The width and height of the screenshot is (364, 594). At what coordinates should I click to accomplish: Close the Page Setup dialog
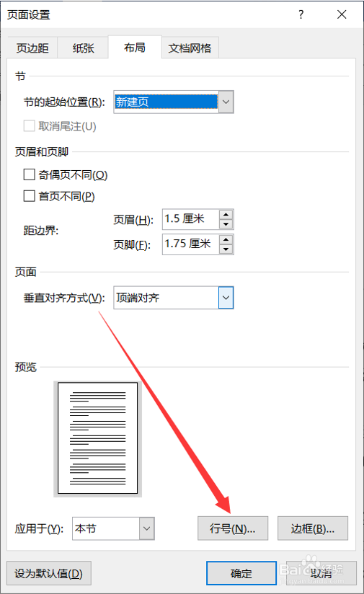tap(342, 14)
